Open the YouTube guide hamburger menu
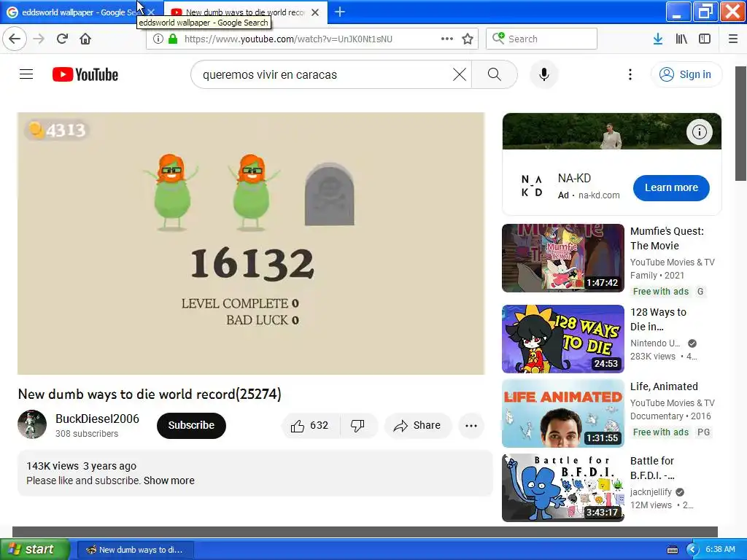 tap(26, 74)
